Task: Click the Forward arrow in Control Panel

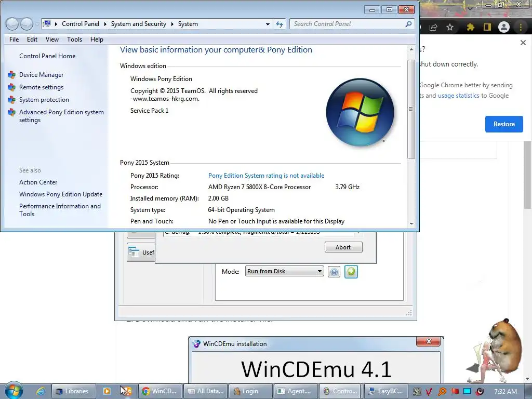Action: coord(26,24)
